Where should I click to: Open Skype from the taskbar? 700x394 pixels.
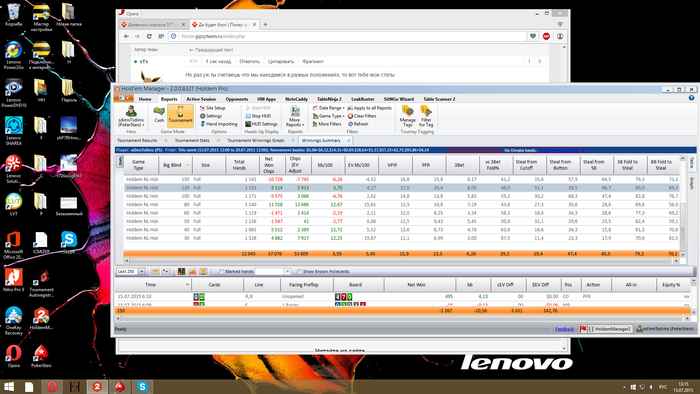(x=142, y=386)
